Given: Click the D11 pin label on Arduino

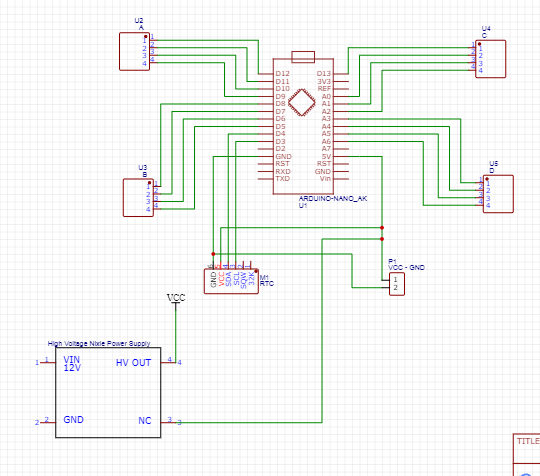Looking at the screenshot, I should (282, 82).
